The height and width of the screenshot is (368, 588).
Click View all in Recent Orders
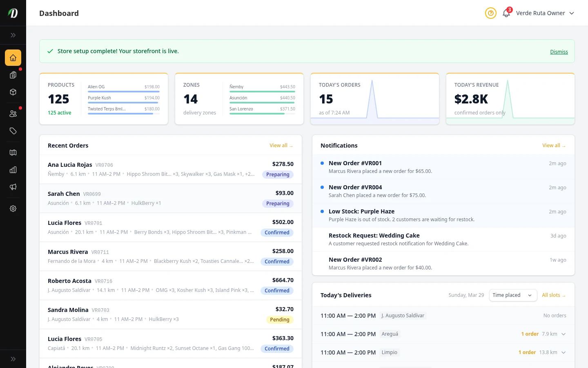[281, 145]
